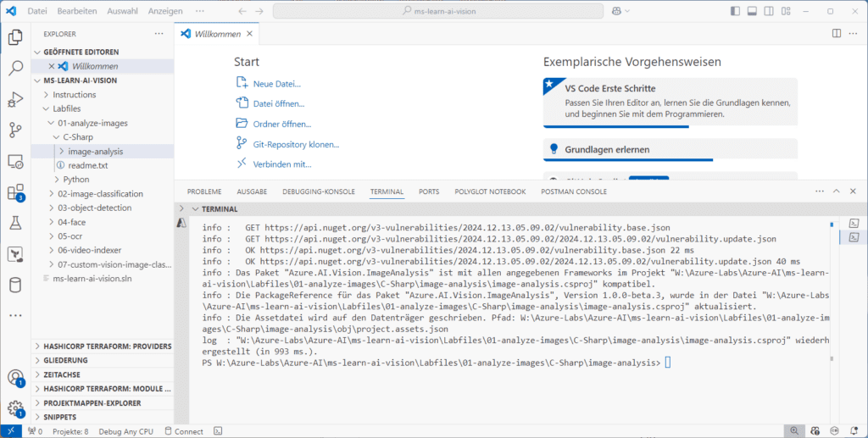The width and height of the screenshot is (868, 438).
Task: Click the ms-learn-ai-vision search box
Action: point(438,11)
